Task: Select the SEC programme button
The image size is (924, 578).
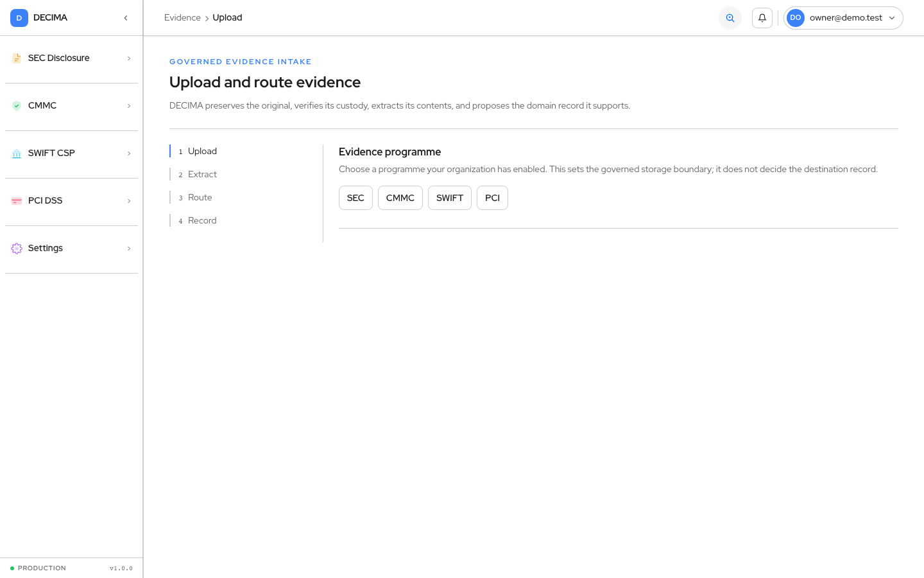Action: tap(355, 198)
